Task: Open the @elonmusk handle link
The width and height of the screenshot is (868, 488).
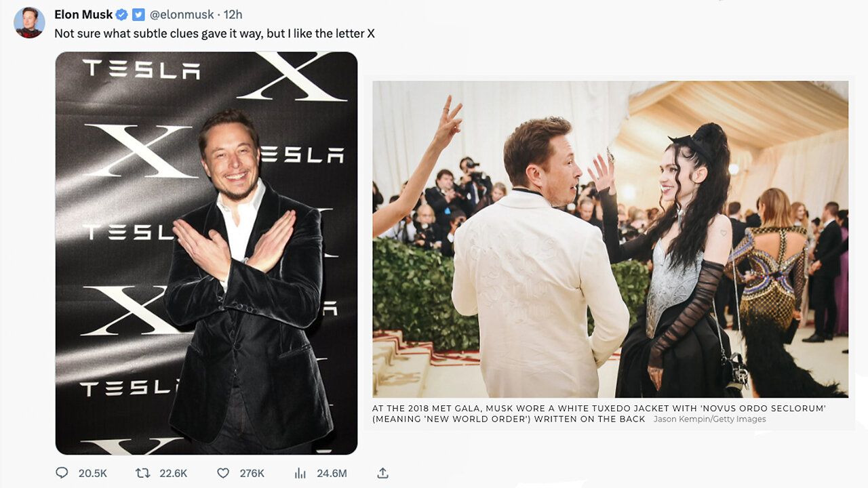Action: coord(182,14)
